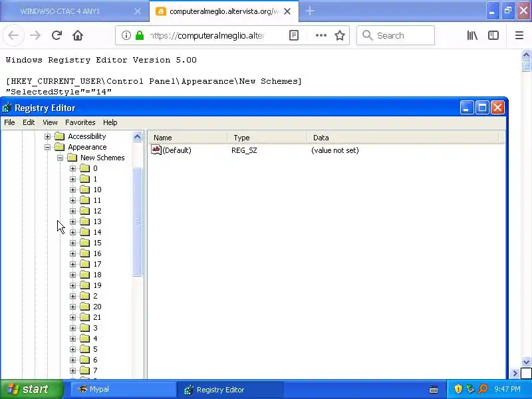Select registry key 11 in tree
This screenshot has height=399, width=532.
[x=97, y=200]
